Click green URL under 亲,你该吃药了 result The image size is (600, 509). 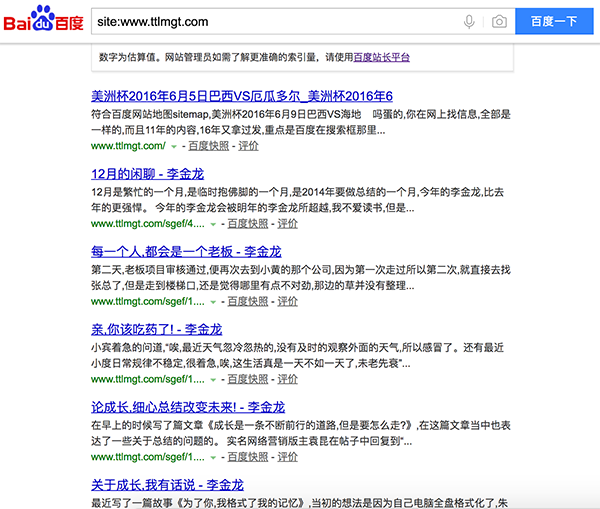[x=148, y=379]
